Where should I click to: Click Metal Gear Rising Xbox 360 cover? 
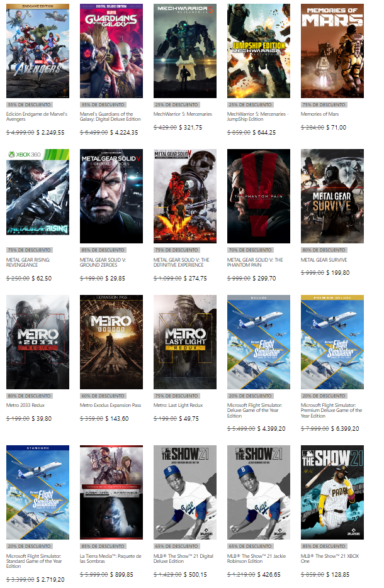click(37, 196)
